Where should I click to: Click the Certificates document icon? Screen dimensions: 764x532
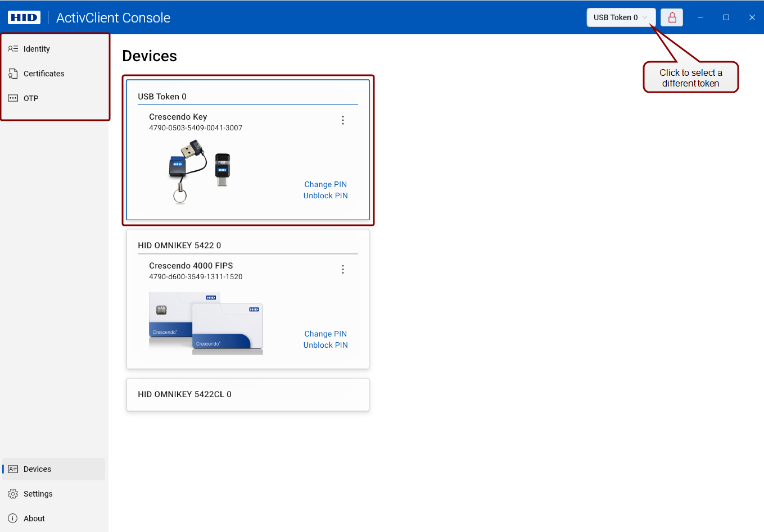[13, 74]
